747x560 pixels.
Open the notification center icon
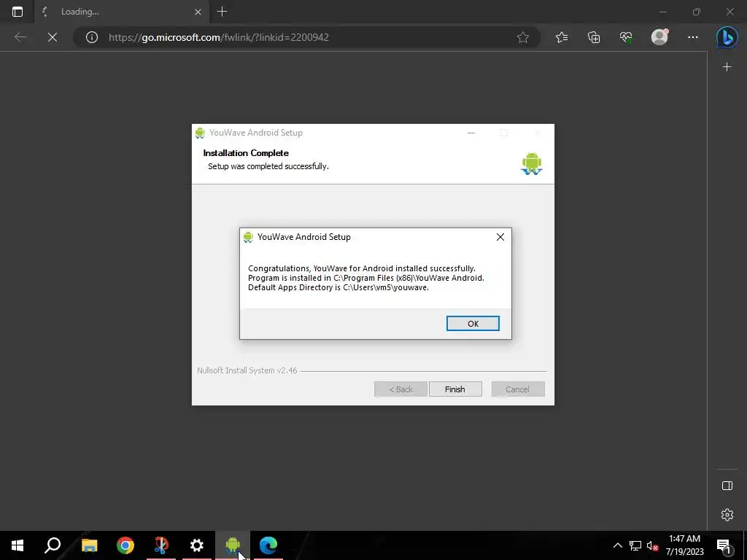pos(724,545)
